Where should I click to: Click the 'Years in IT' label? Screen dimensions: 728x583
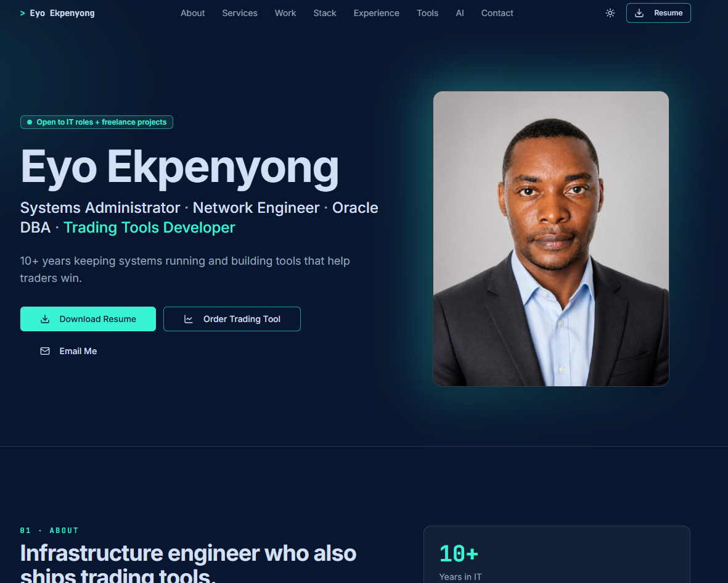[460, 576]
